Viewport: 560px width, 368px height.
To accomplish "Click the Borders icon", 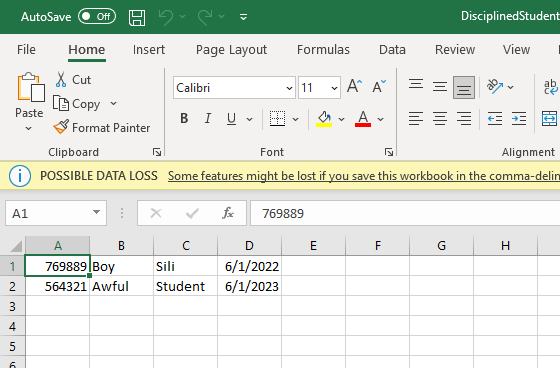I will coord(277,119).
